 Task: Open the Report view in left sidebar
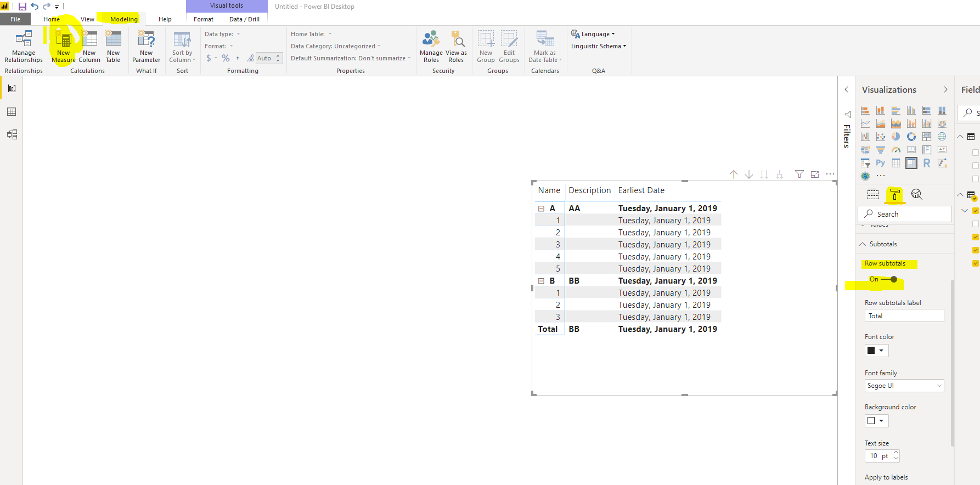[12, 88]
